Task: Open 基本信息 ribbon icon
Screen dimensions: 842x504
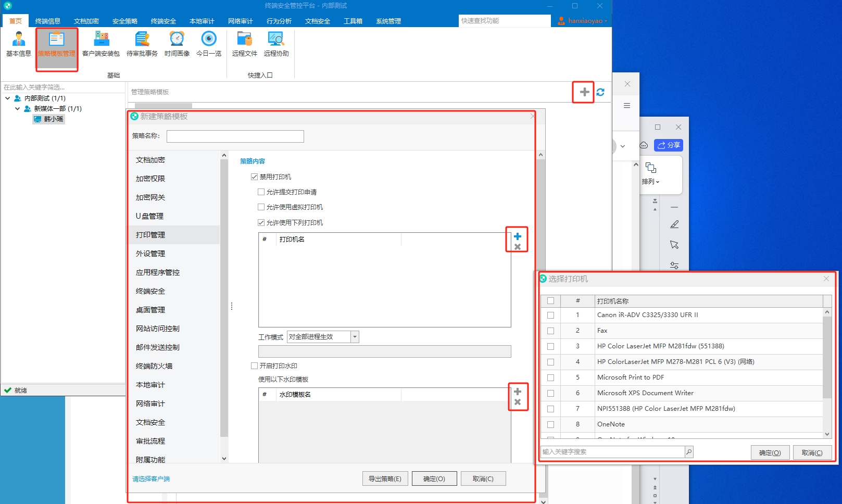Action: coord(19,44)
